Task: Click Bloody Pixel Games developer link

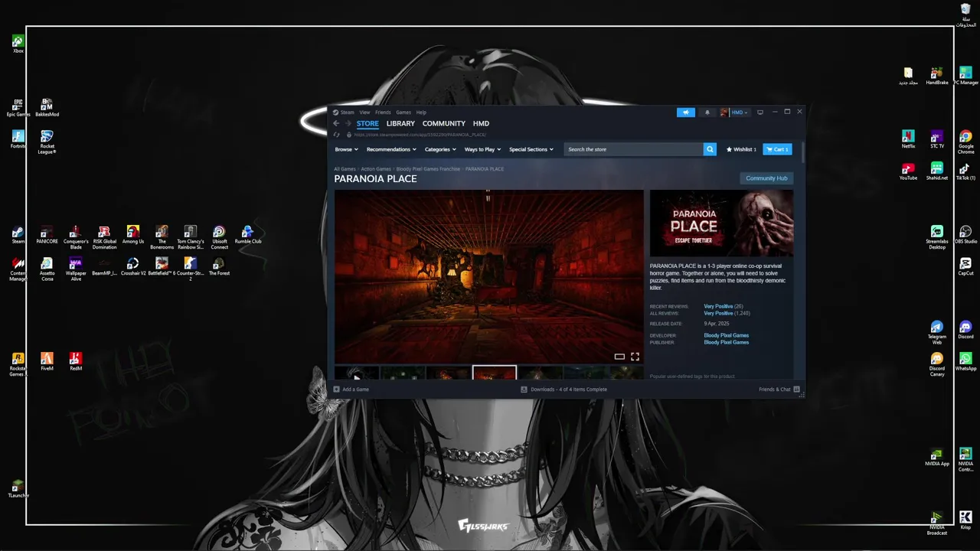Action: click(727, 335)
